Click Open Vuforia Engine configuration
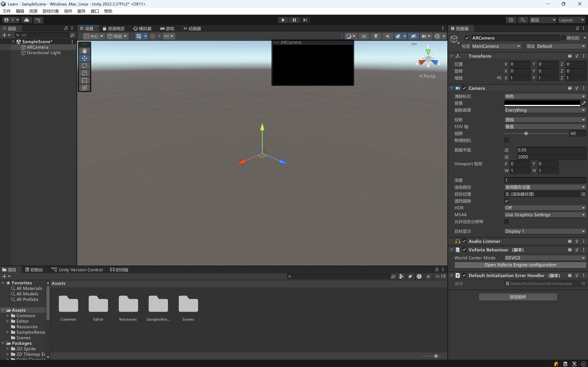 [x=520, y=265]
